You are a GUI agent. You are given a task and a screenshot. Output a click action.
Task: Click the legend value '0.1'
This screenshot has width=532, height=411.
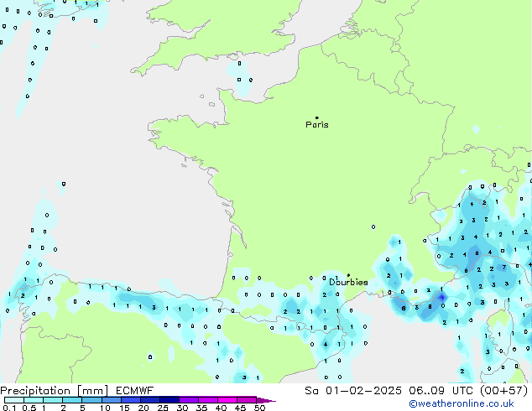point(9,408)
